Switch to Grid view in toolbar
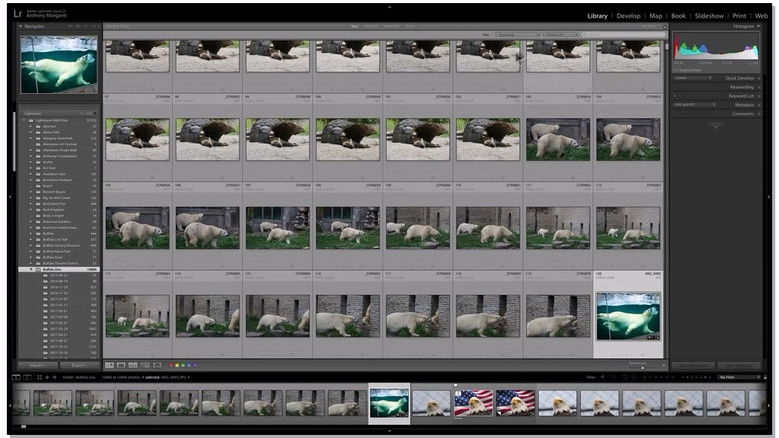Viewport: 779px width, 438px height. point(109,365)
